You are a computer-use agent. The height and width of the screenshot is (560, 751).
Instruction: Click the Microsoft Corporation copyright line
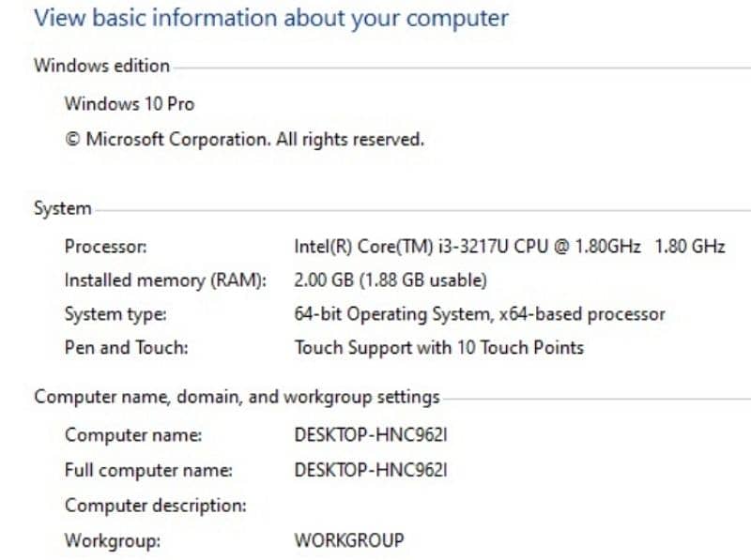pyautogui.click(x=244, y=140)
